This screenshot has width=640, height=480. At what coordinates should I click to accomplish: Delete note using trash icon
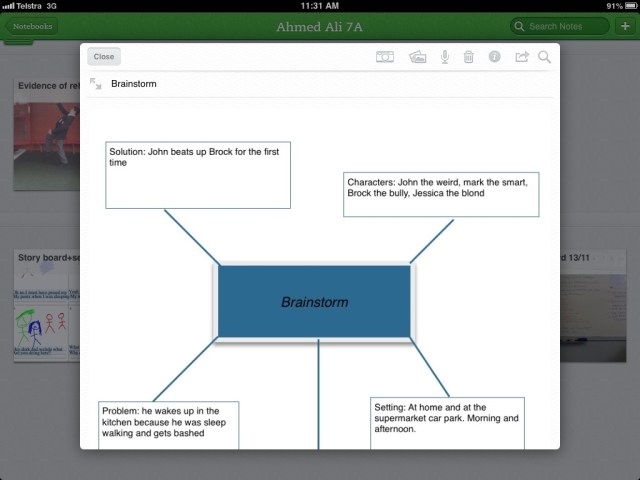tap(469, 58)
